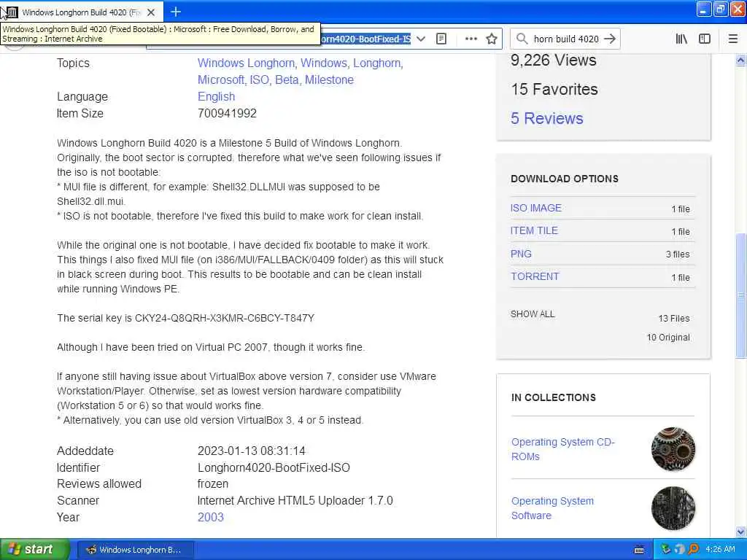Click the scrollbar down arrow
The height and width of the screenshot is (560, 747).
coord(741,532)
